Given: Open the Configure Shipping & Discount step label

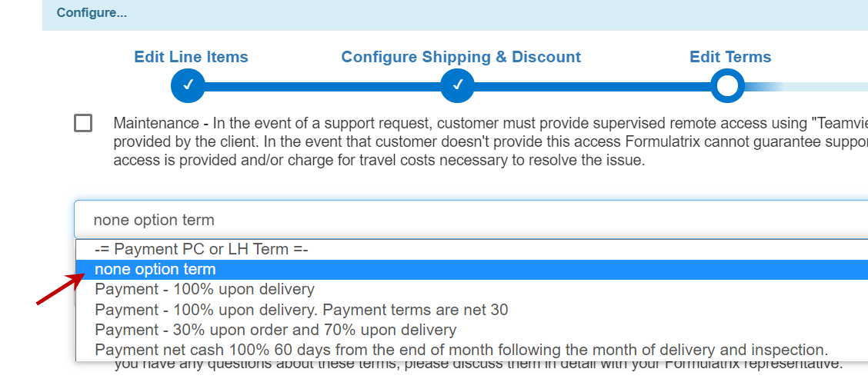Looking at the screenshot, I should click(461, 57).
